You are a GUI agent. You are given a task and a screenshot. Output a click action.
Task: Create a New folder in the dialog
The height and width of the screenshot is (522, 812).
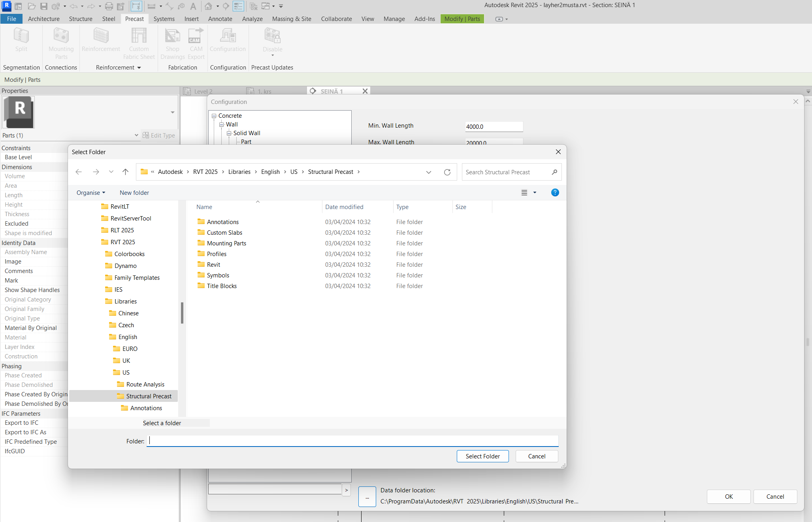coord(134,192)
